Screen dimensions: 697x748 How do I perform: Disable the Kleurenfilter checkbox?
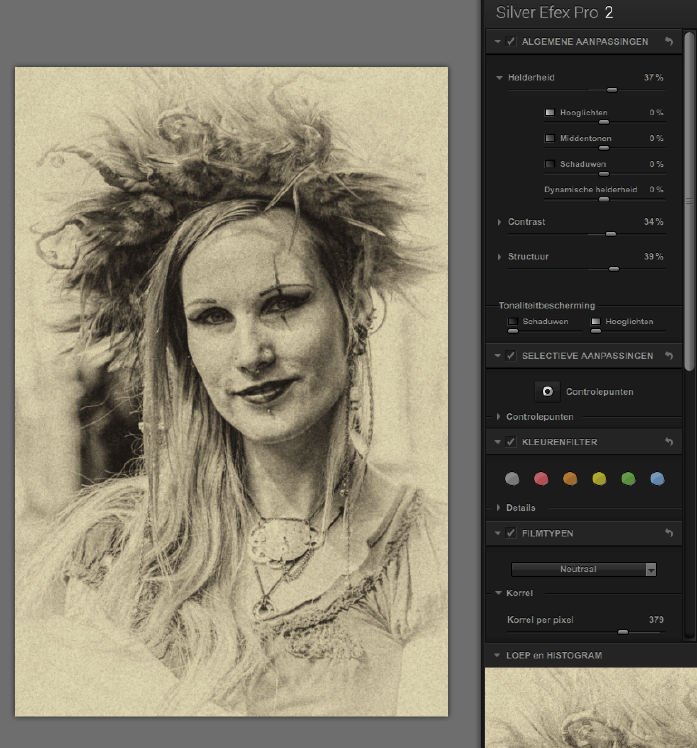511,442
